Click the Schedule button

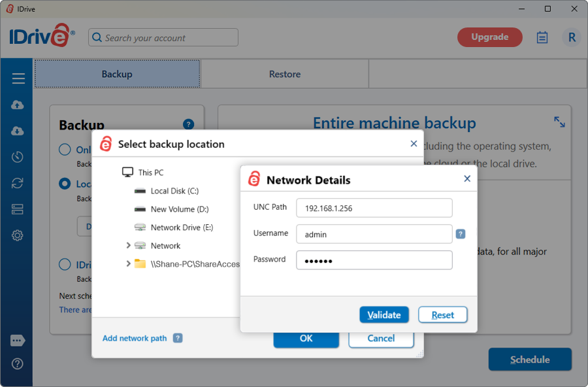tap(530, 360)
